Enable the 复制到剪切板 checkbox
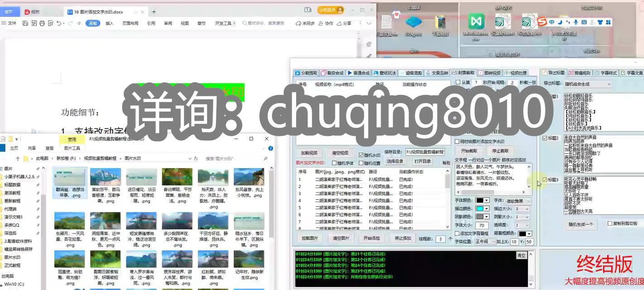 (x=610, y=223)
